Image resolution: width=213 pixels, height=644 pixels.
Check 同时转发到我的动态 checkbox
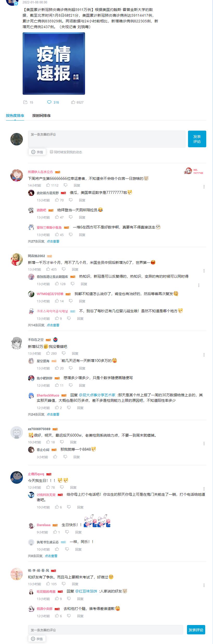(x=51, y=152)
